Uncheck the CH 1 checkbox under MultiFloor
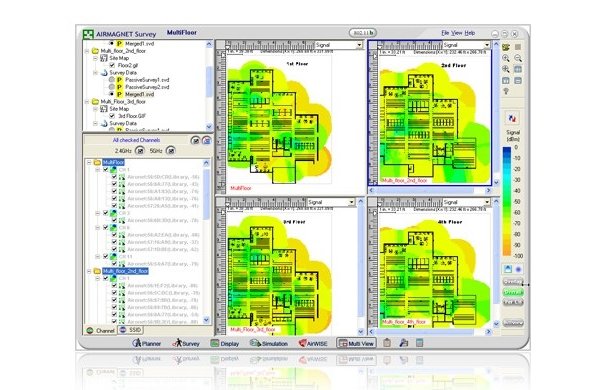600x390 pixels. pyautogui.click(x=106, y=170)
